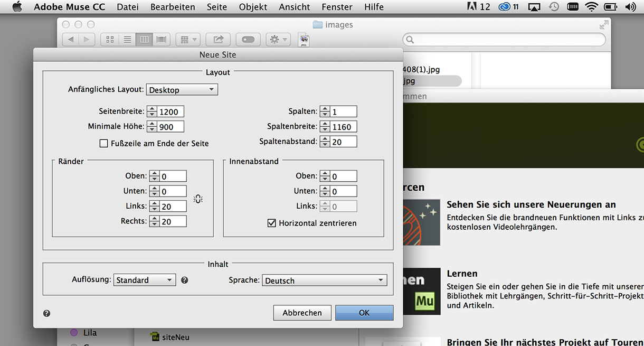Open the Bearbeiten menu
644x346 pixels.
(173, 7)
